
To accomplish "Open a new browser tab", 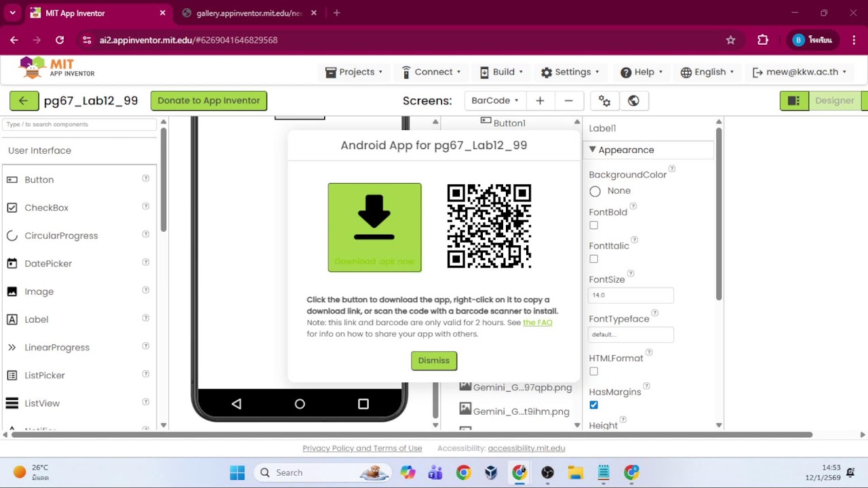I will (x=336, y=13).
